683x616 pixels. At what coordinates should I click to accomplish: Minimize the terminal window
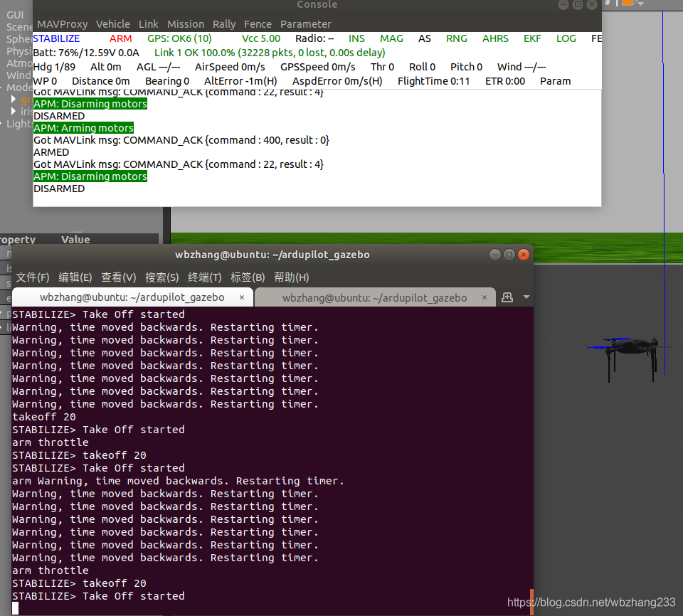tap(495, 255)
